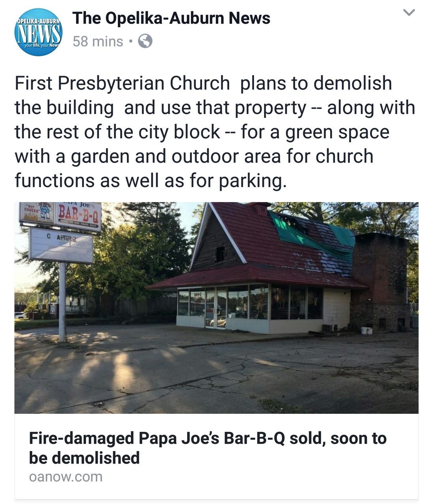Open the Fire-damaged Papa Joe's headline

click(x=208, y=448)
